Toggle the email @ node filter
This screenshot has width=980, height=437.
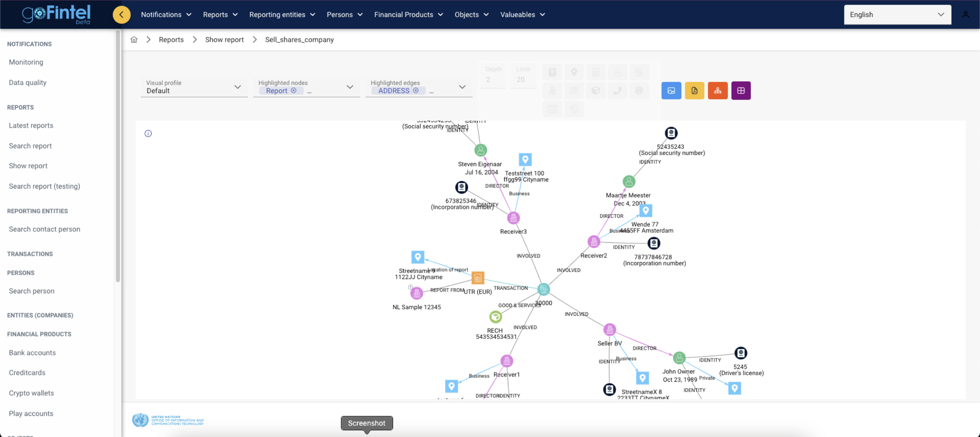pos(639,91)
